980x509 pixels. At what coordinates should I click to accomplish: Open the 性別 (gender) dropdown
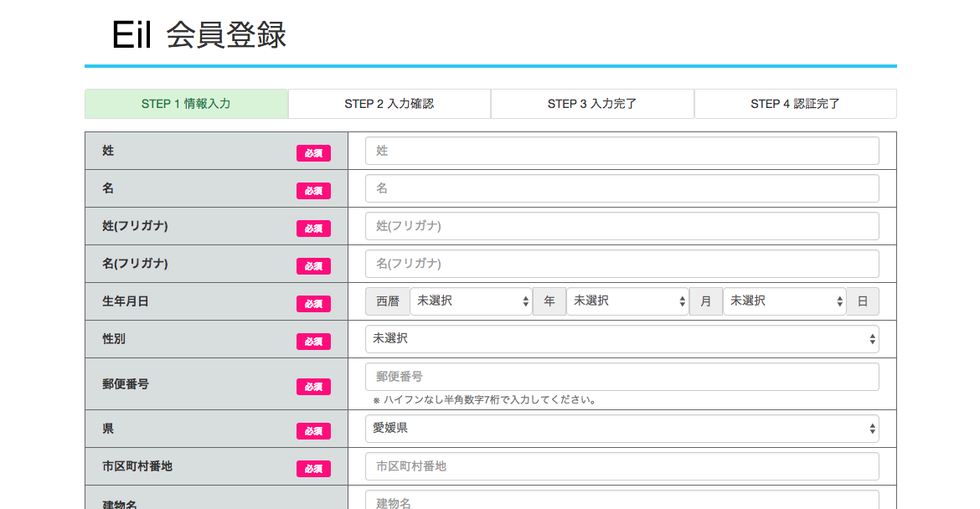(x=622, y=338)
